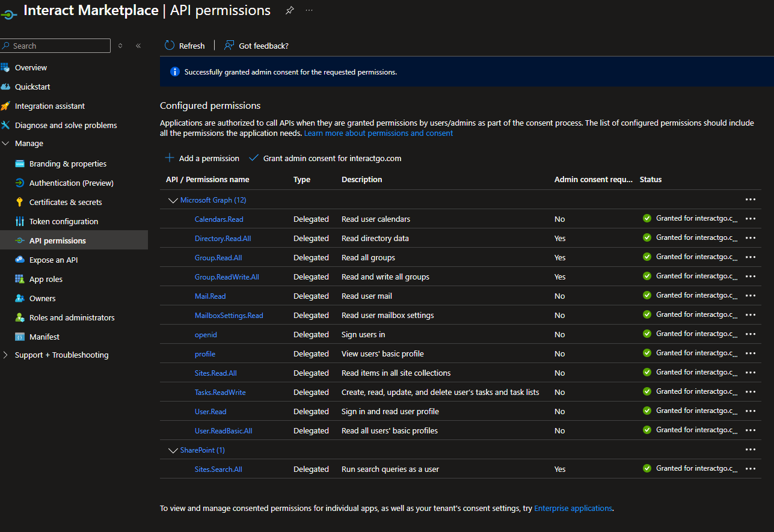Open the MailboxSettings.Read permission
This screenshot has height=532, width=774.
[229, 315]
